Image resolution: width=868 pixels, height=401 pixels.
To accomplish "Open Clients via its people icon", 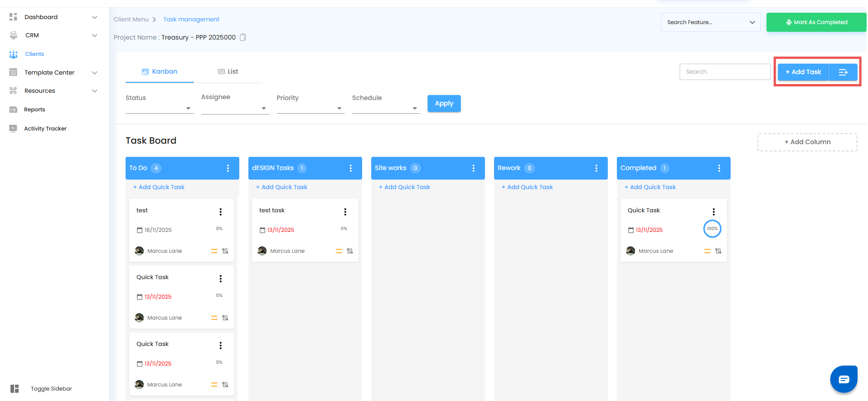I will (x=14, y=54).
